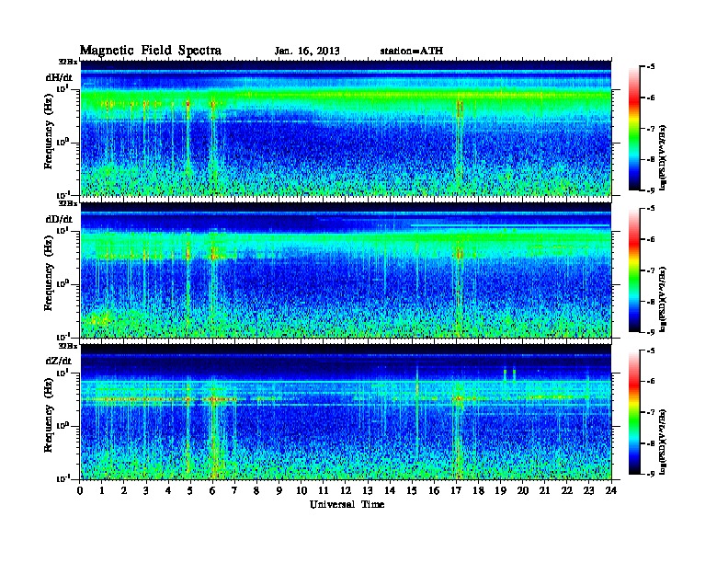Image resolution: width=728 pixels, height=563 pixels.
Task: Click hour 1 on the Universal Time axis
Action: [x=102, y=491]
